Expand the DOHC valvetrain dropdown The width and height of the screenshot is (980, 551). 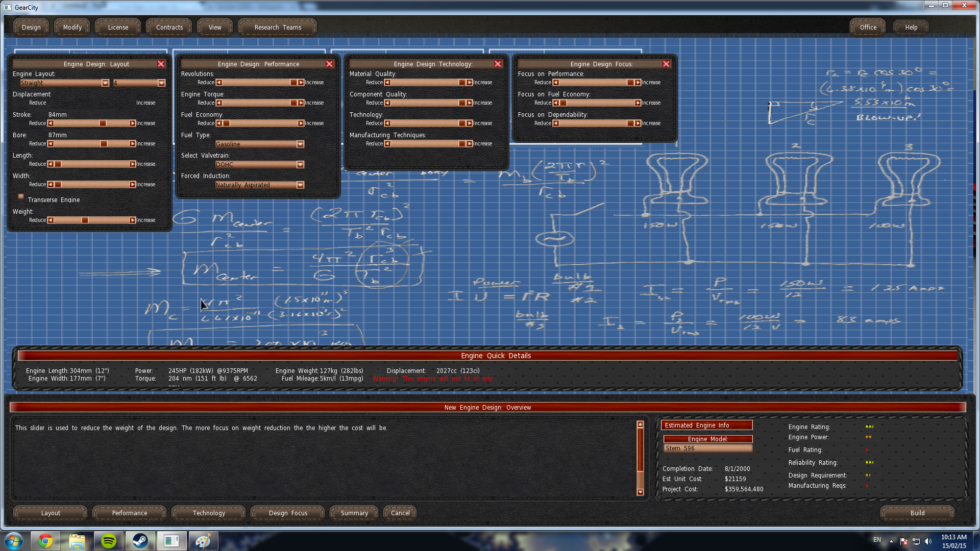(x=300, y=165)
